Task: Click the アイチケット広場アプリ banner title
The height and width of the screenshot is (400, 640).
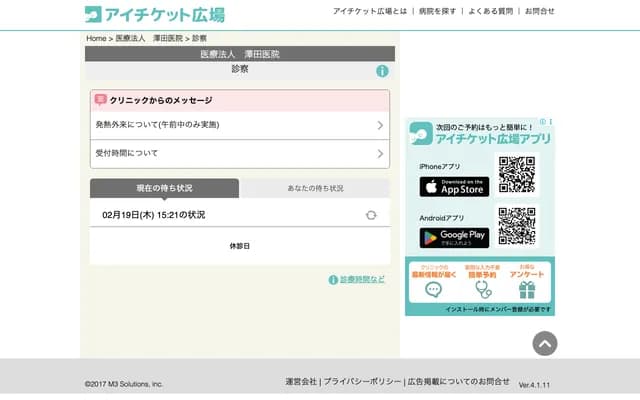Action: coord(493,139)
